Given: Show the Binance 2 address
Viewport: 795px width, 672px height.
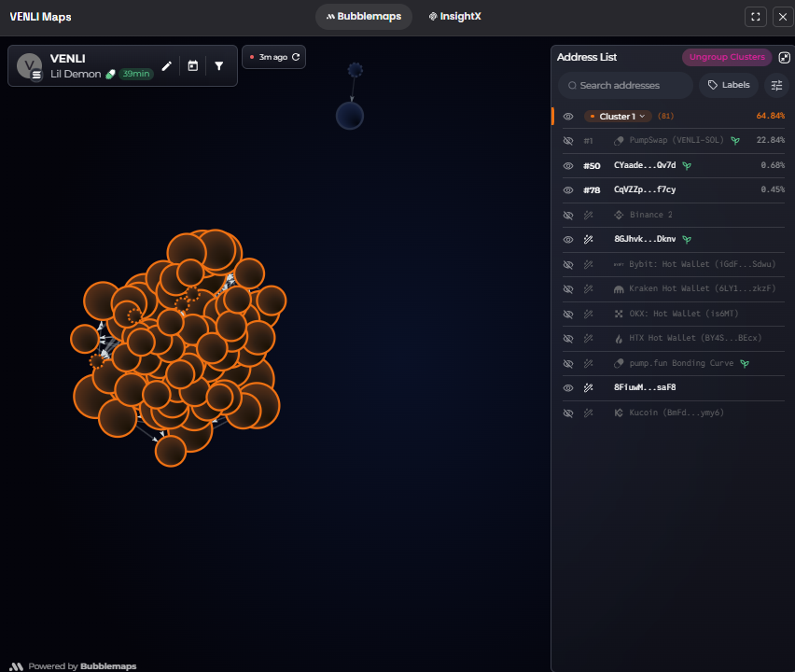Looking at the screenshot, I should pos(568,215).
